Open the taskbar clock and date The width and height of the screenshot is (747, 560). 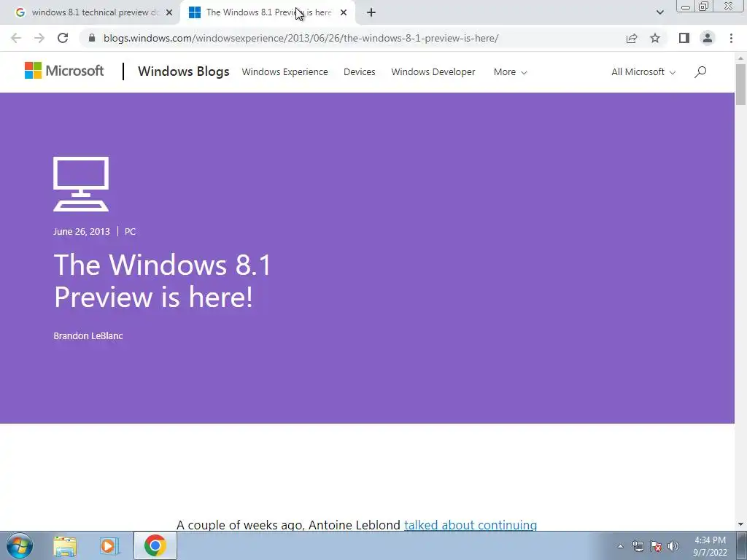(710, 546)
